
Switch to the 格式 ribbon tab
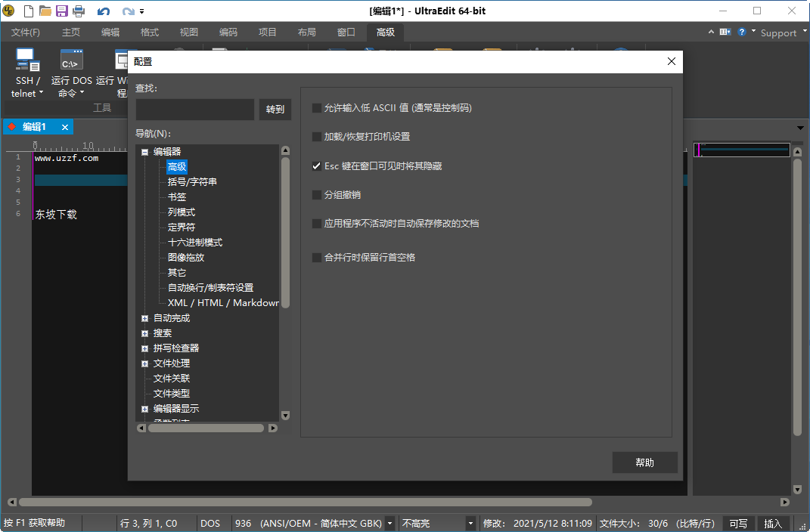150,32
